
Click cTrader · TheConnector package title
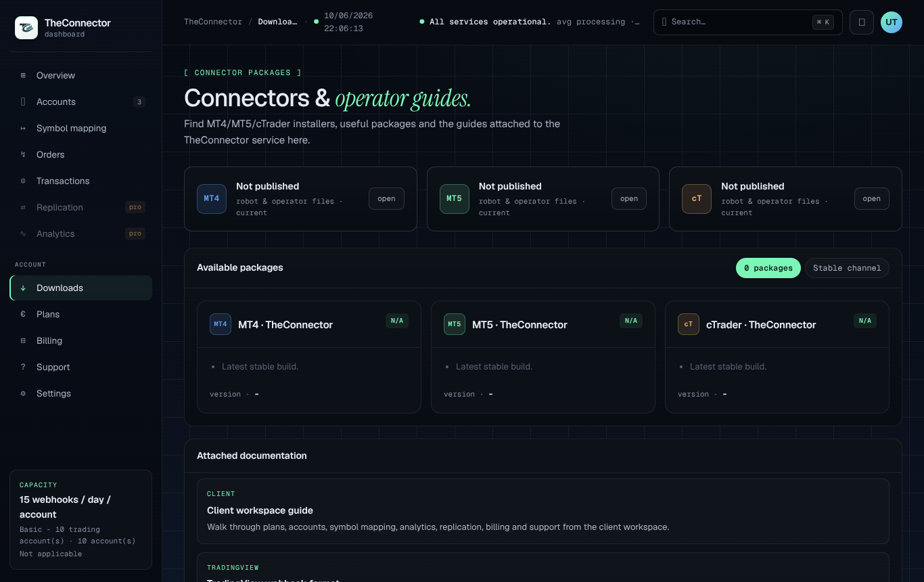pos(761,325)
